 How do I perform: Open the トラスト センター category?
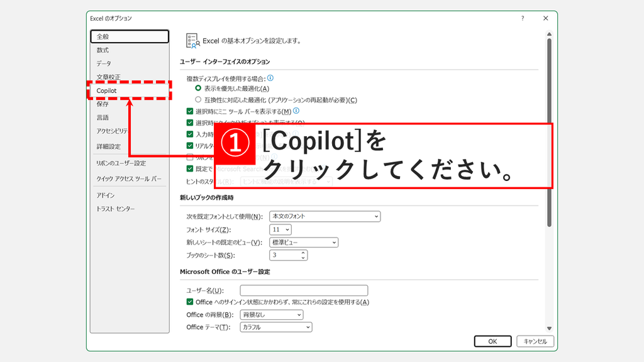point(130,209)
